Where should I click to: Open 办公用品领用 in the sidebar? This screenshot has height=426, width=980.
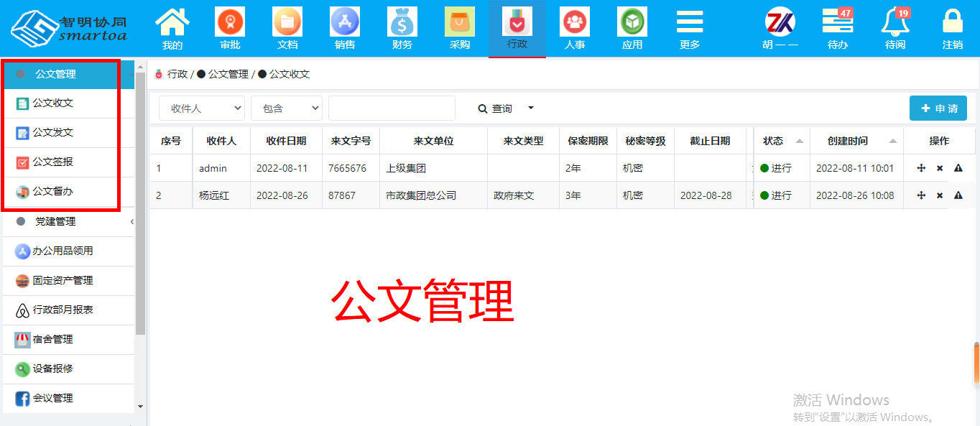coord(68,251)
